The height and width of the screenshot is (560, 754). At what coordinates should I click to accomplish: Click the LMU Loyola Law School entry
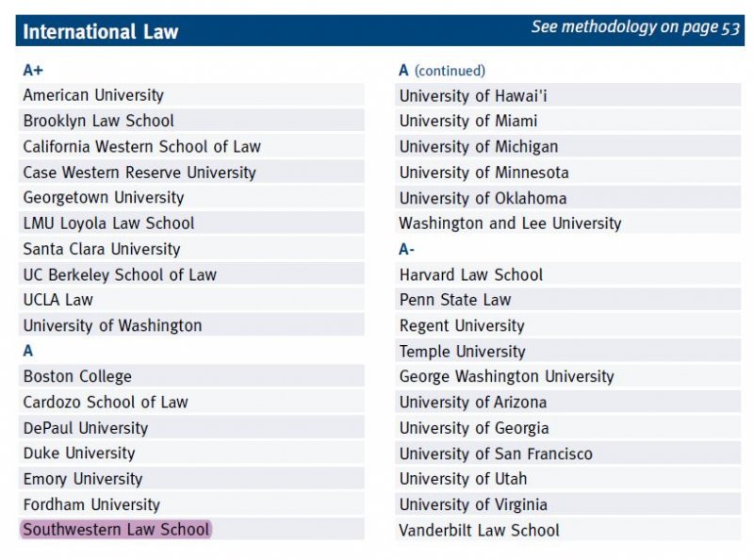(108, 223)
